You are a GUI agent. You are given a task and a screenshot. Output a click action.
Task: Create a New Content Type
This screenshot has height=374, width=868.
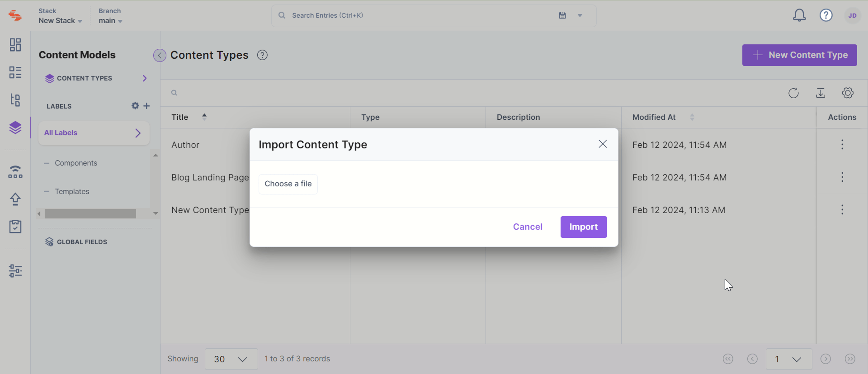pos(799,55)
